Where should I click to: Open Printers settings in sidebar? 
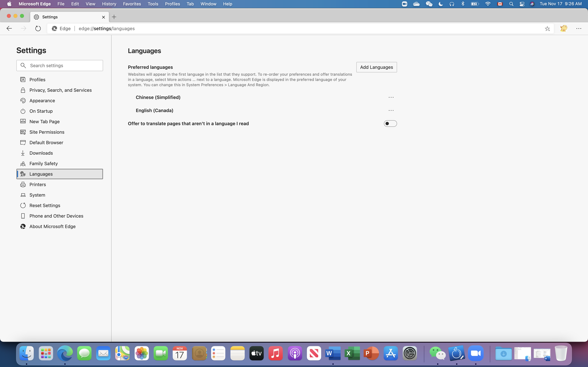pyautogui.click(x=38, y=184)
